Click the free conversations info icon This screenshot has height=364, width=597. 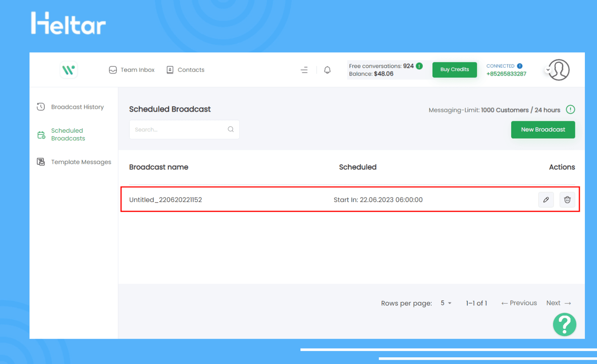tap(419, 66)
